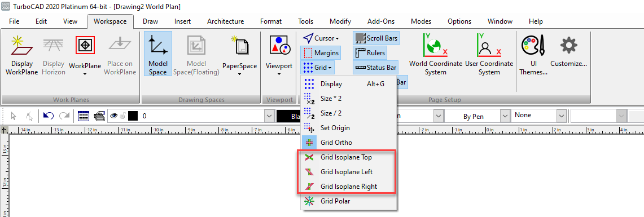Toggle the Status Bar

click(x=376, y=67)
